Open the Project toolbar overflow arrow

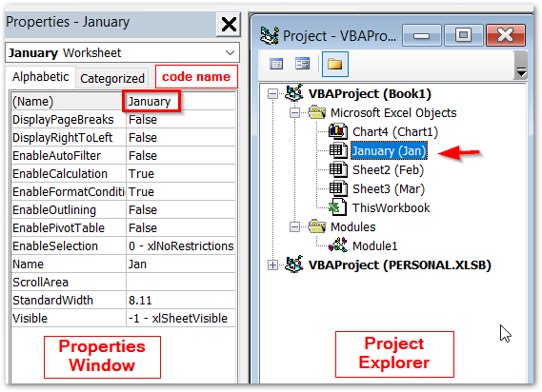click(x=521, y=65)
